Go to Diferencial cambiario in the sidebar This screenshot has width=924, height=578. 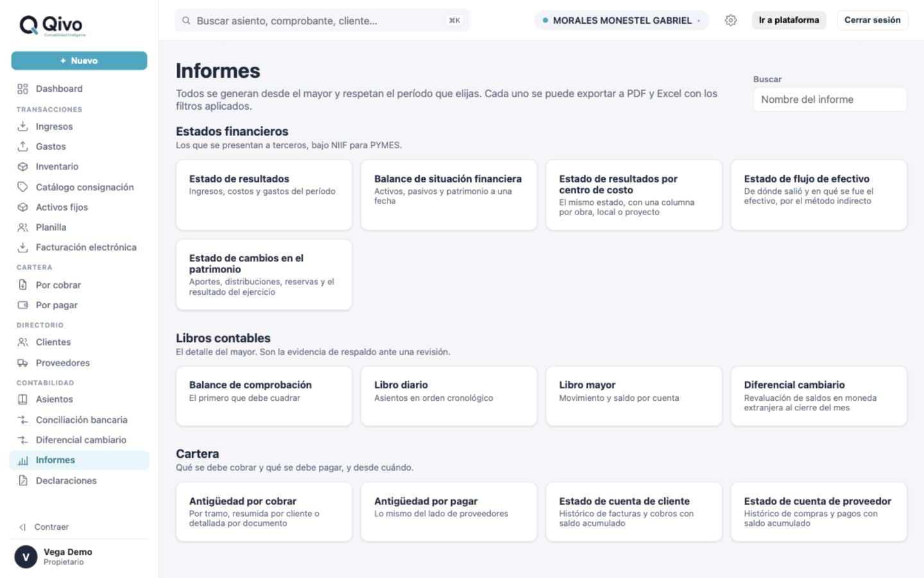(x=80, y=440)
